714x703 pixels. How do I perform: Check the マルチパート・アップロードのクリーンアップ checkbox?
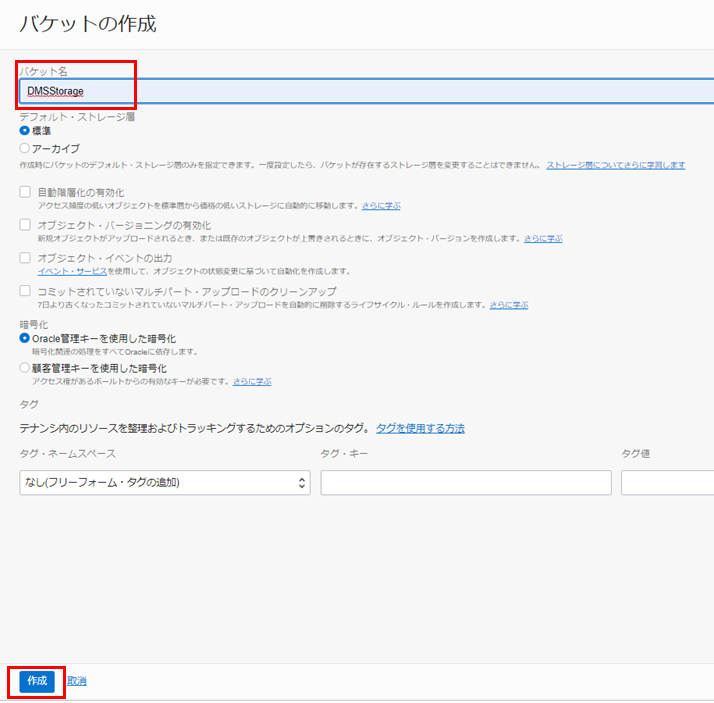click(x=25, y=291)
